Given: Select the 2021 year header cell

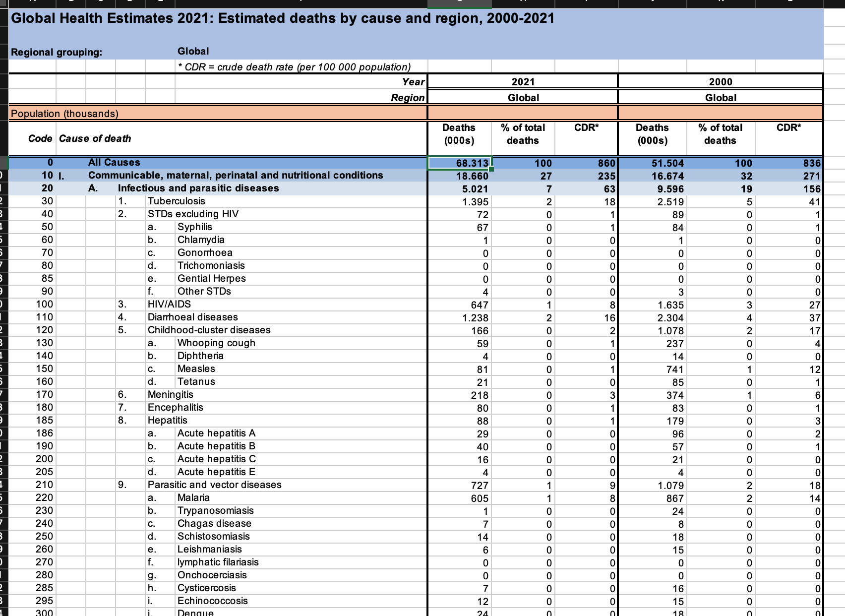Looking at the screenshot, I should (523, 82).
